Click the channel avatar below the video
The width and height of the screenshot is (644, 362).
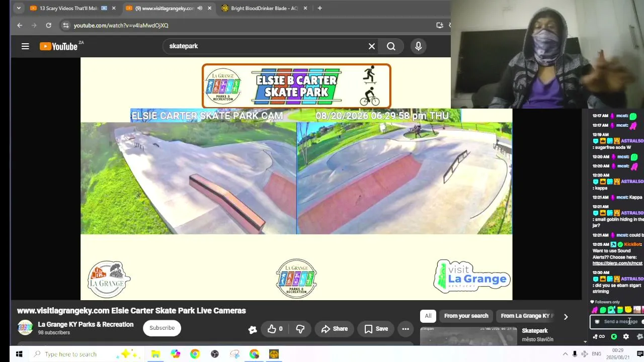25,328
